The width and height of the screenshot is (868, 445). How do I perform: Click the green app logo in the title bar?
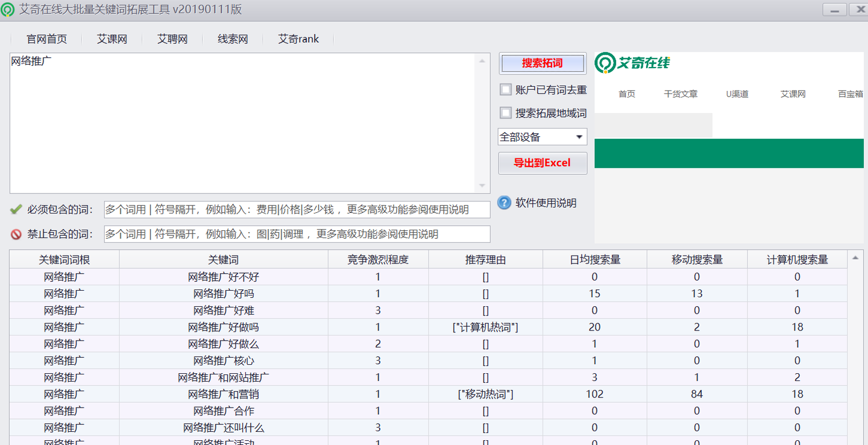8,10
